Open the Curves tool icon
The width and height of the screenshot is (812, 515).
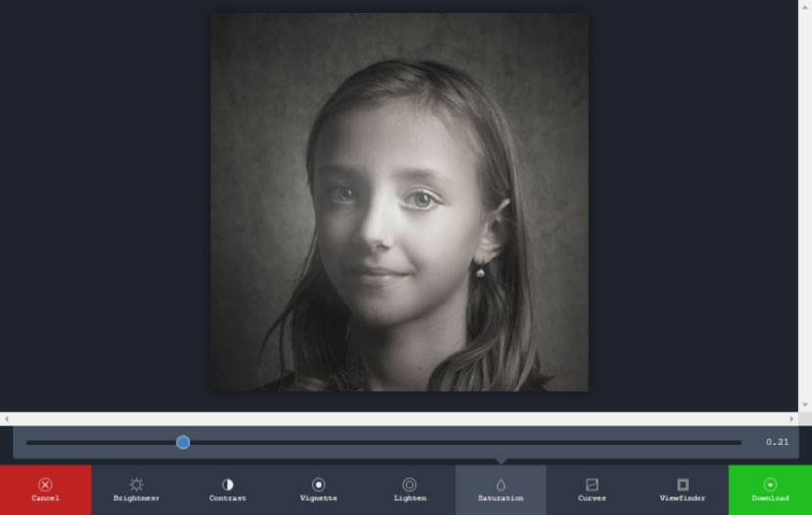[x=591, y=484]
